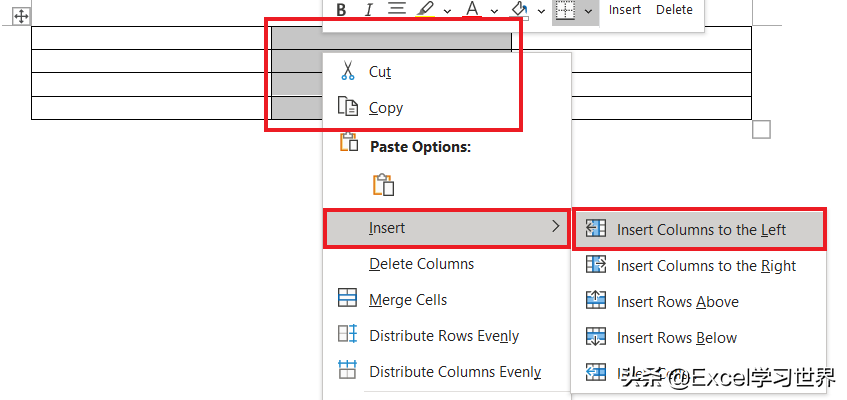
Task: Open the font color dropdown arrow
Action: click(494, 11)
